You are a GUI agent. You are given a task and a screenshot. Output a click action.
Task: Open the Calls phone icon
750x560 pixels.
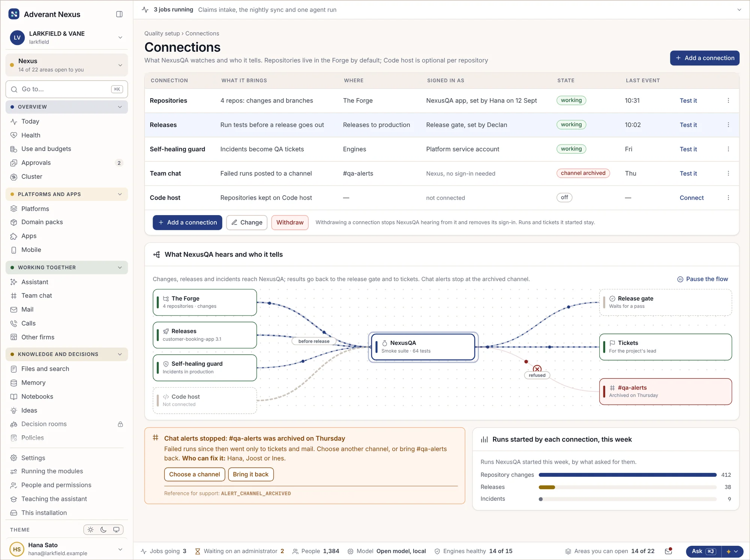tap(14, 323)
